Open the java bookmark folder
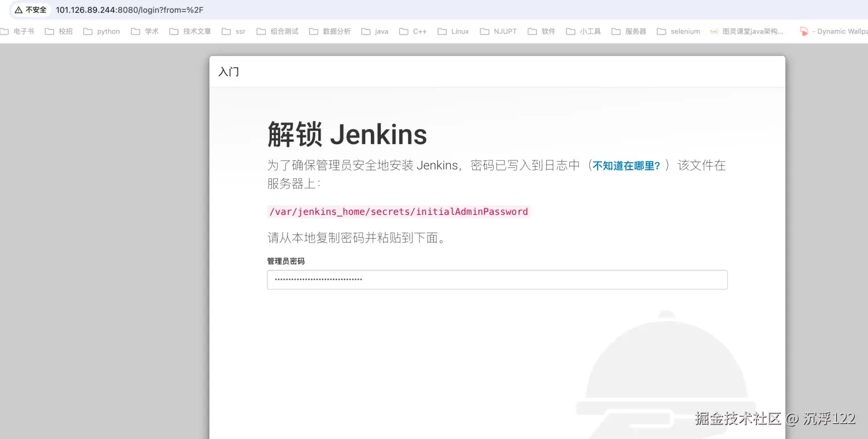The height and width of the screenshot is (439, 868). tap(375, 31)
